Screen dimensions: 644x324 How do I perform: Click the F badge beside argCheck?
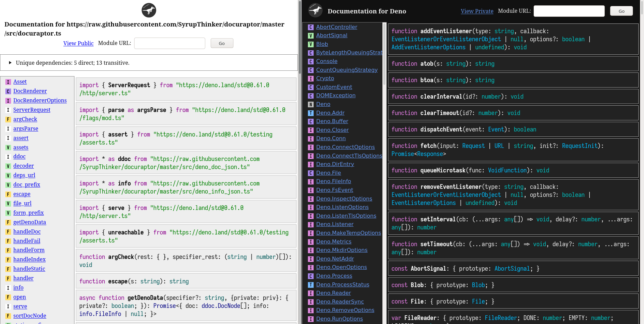tap(8, 119)
